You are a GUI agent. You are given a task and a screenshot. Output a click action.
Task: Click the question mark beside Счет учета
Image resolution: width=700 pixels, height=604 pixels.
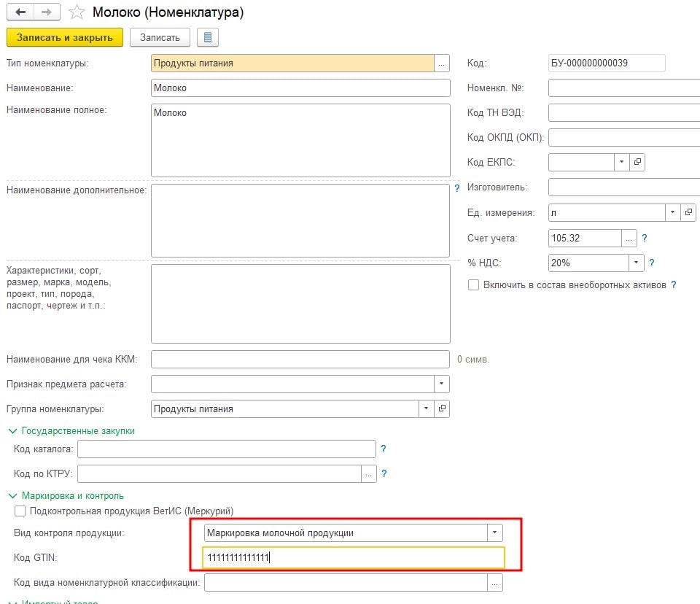pyautogui.click(x=644, y=238)
